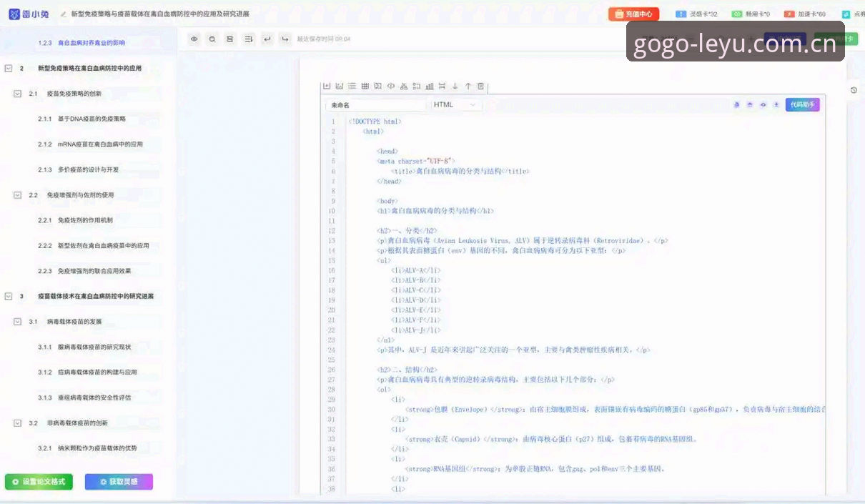Move block up with the up arrow icon
Viewport: 865px width, 504px height.
click(x=468, y=86)
